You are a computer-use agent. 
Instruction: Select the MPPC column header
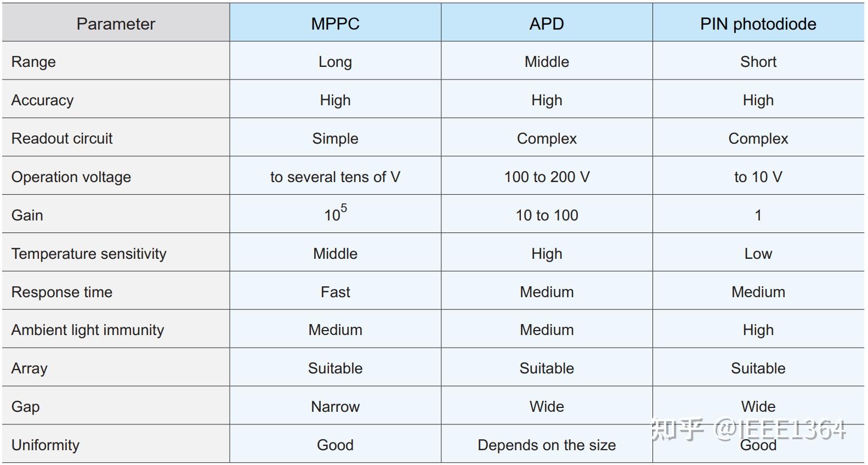click(x=335, y=24)
